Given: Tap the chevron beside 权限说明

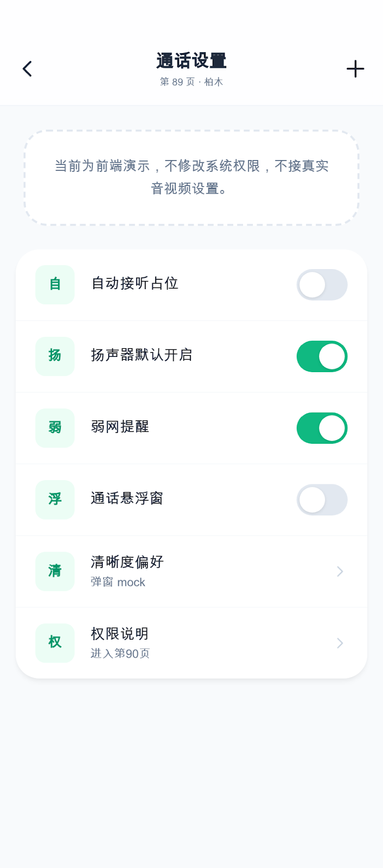Looking at the screenshot, I should coord(340,643).
